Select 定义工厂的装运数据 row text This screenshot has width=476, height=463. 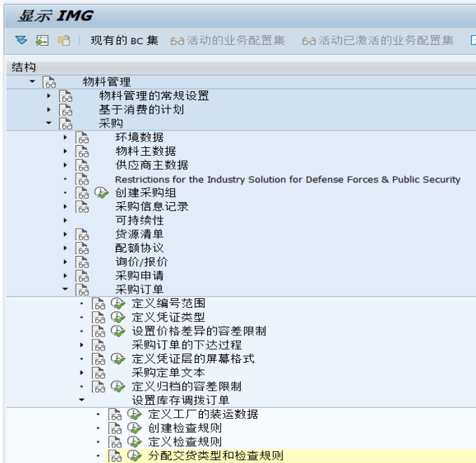click(x=203, y=414)
